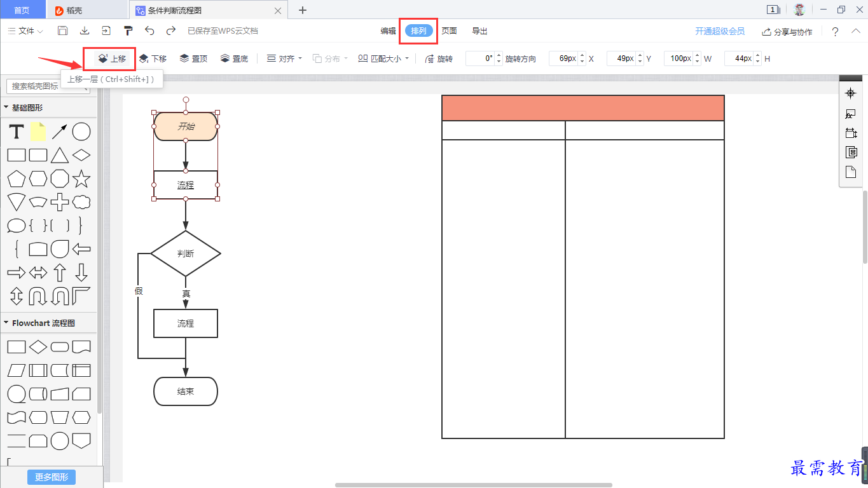Collapse the 基础图形 shapes section
The width and height of the screenshot is (868, 488).
click(6, 107)
